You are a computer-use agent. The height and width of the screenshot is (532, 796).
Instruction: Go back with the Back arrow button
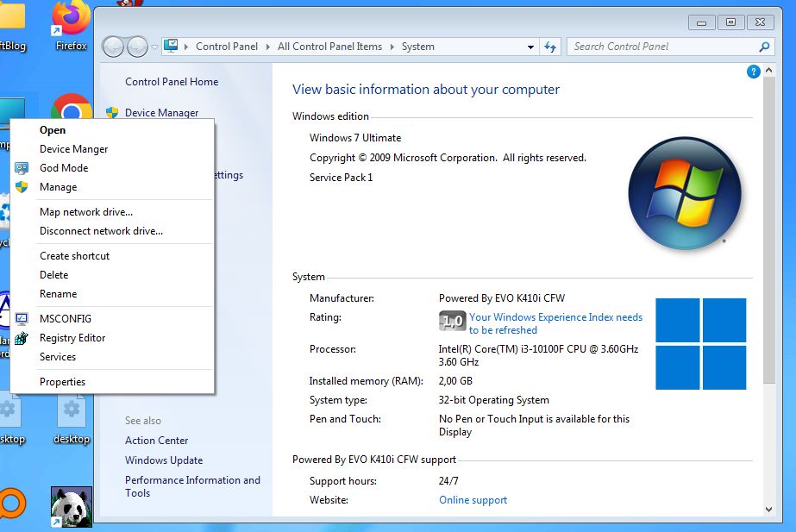(x=113, y=47)
